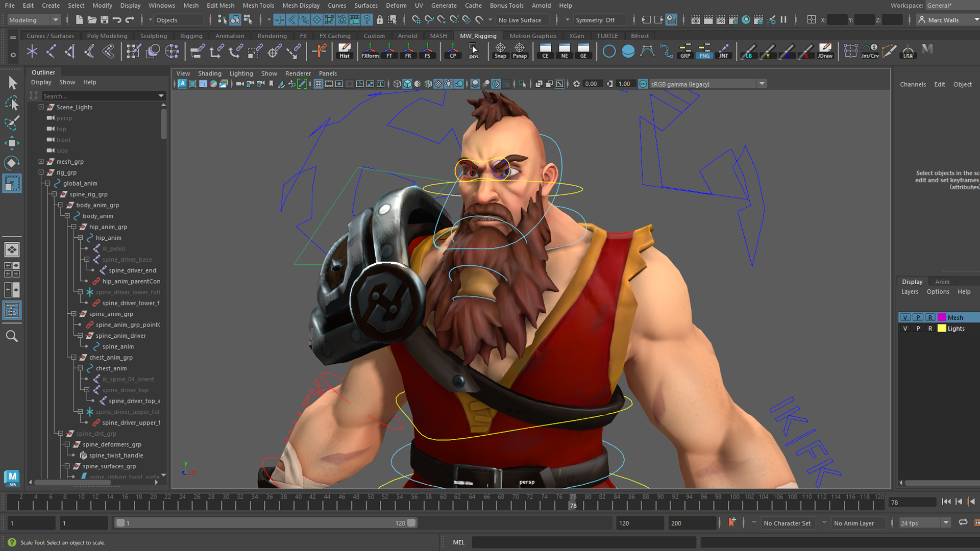Screen dimensions: 980x551
Task: Toggle visibility V of Lights layer
Action: pyautogui.click(x=905, y=329)
